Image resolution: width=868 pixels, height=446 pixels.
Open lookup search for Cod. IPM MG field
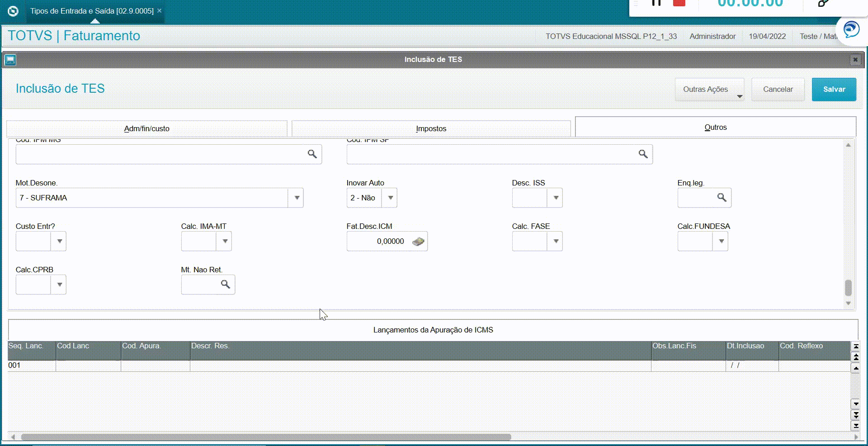tap(312, 154)
